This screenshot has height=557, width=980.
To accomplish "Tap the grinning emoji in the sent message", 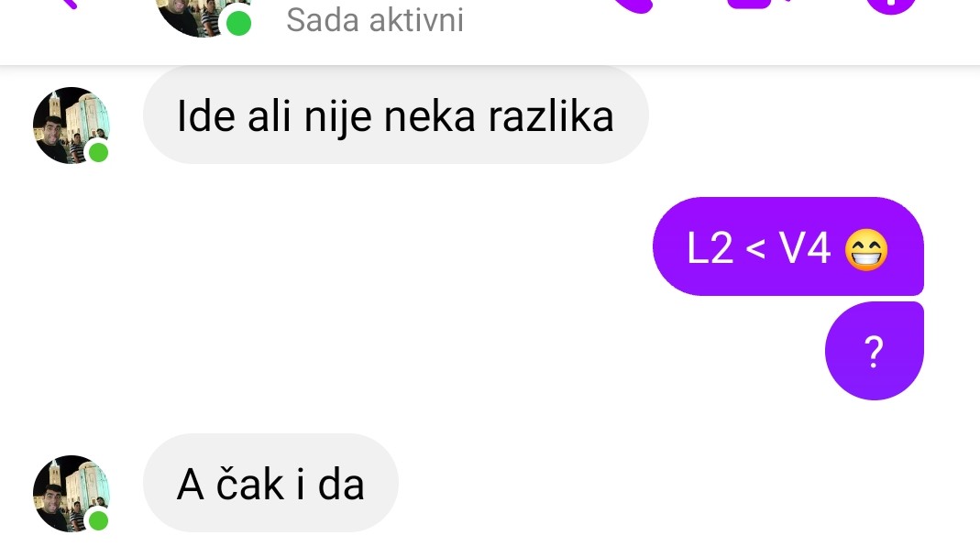I will click(865, 249).
